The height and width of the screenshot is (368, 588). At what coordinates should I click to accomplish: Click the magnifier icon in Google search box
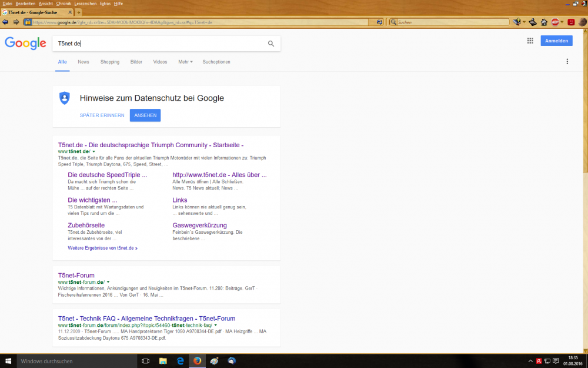click(271, 44)
